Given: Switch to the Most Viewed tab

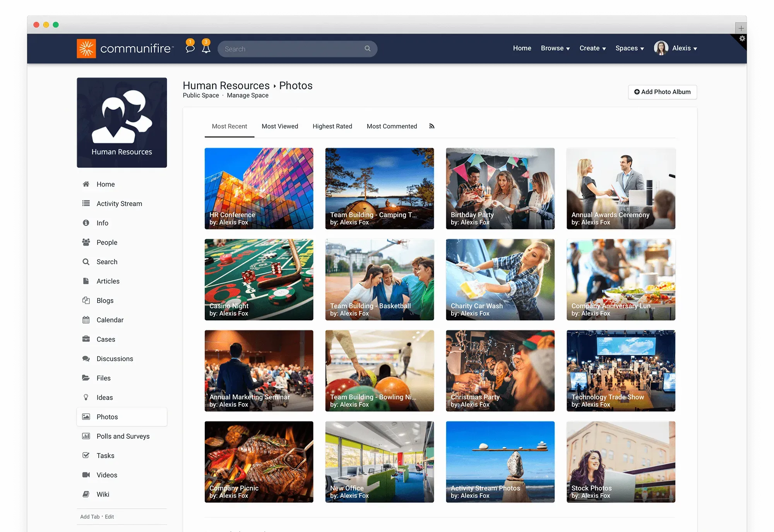Looking at the screenshot, I should coord(280,126).
